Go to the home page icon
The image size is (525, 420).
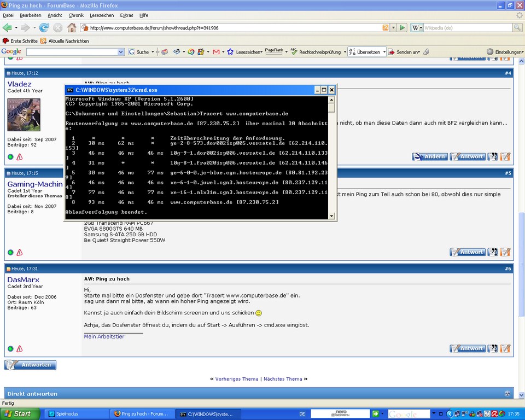(x=72, y=28)
